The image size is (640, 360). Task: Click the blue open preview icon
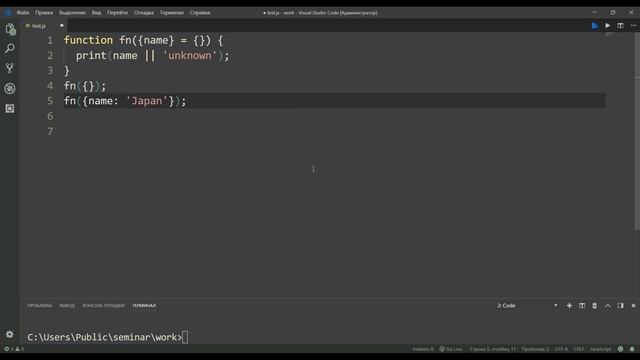(x=595, y=26)
